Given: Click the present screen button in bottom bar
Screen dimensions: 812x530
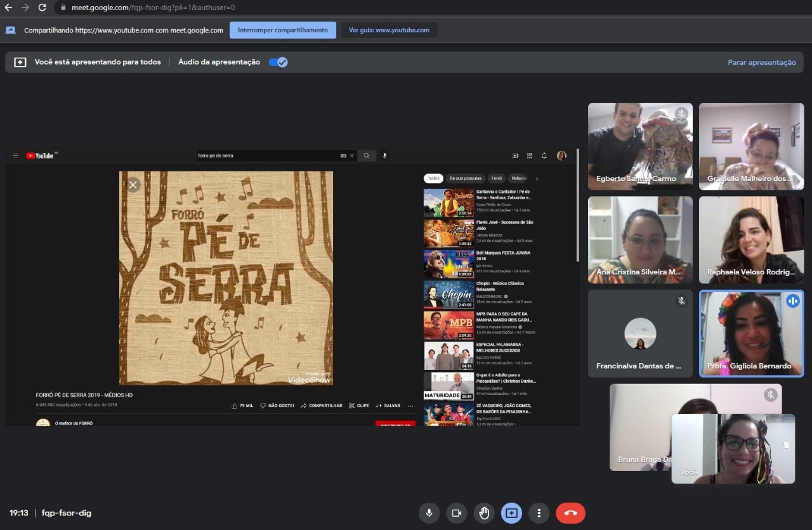Looking at the screenshot, I should click(x=511, y=513).
